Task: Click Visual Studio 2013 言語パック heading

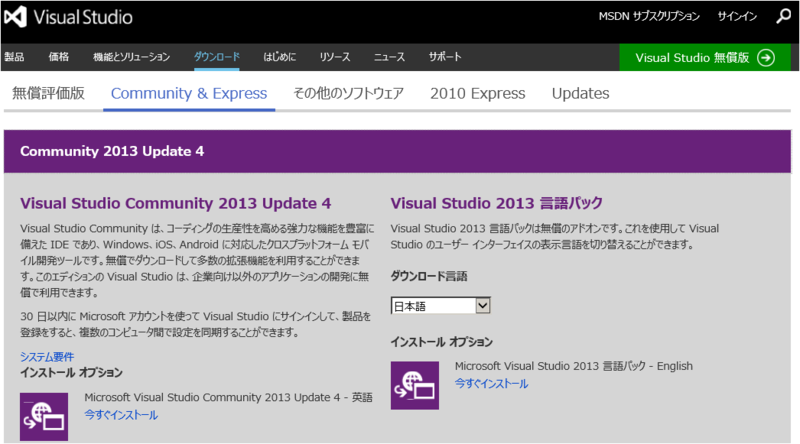Action: click(x=496, y=203)
